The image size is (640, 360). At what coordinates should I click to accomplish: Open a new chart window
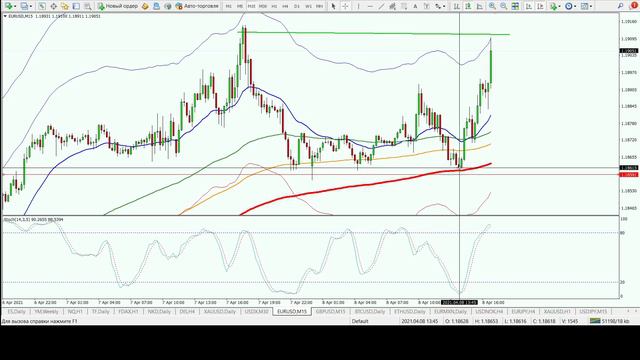tap(8, 6)
